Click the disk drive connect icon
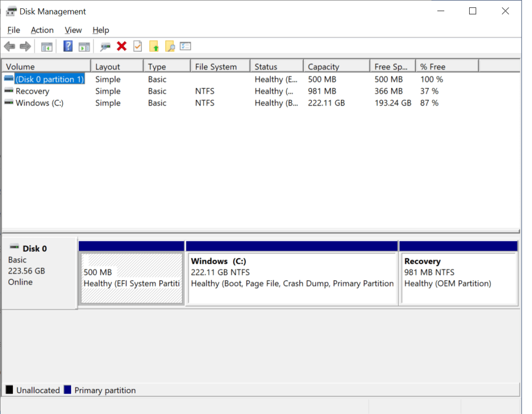532x414 pixels. (x=105, y=47)
